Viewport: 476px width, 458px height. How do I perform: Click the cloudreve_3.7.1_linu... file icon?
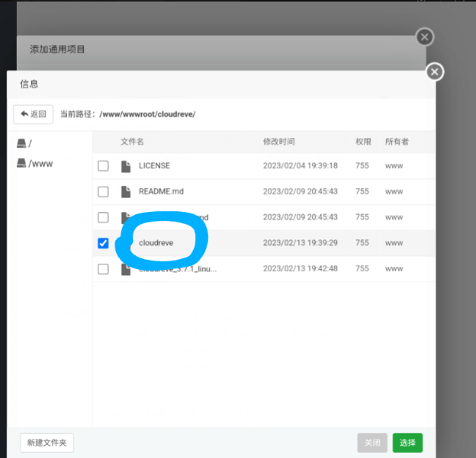click(126, 269)
